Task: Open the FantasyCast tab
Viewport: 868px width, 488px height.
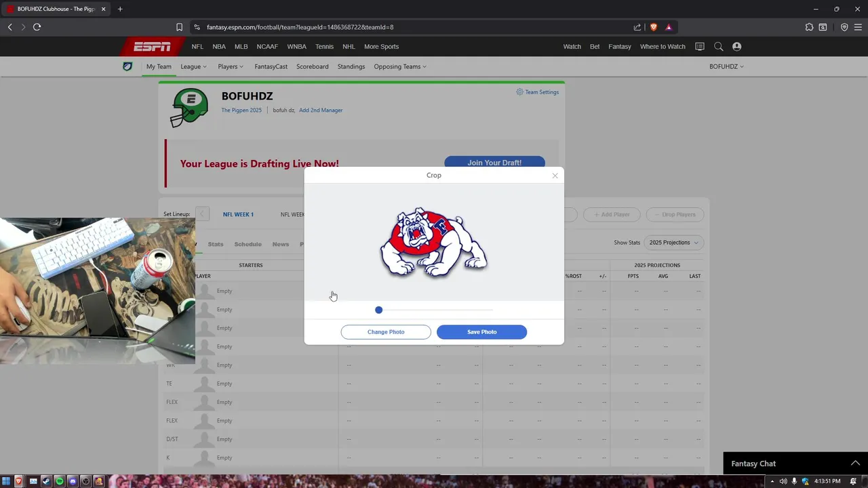Action: pyautogui.click(x=271, y=66)
